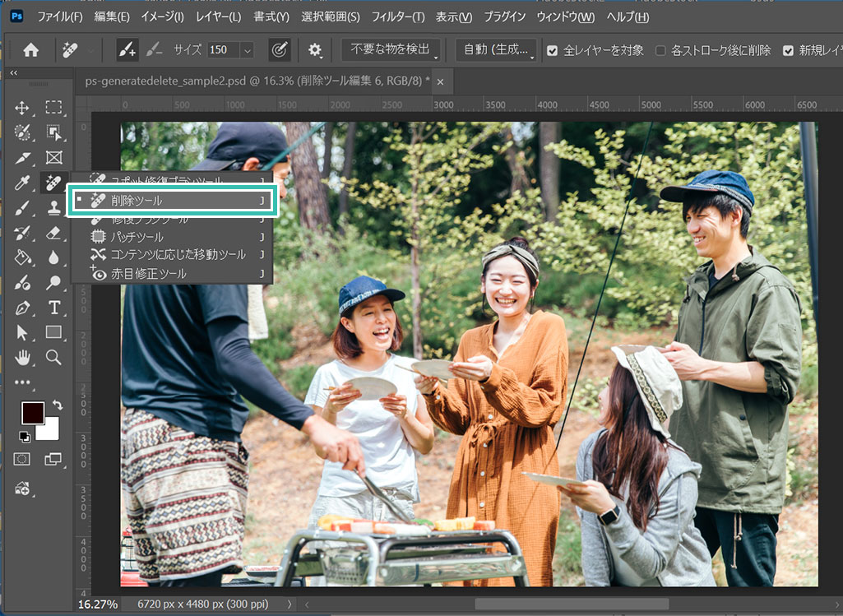Select the Zoom tool
Viewport: 843px width, 616px height.
click(53, 357)
